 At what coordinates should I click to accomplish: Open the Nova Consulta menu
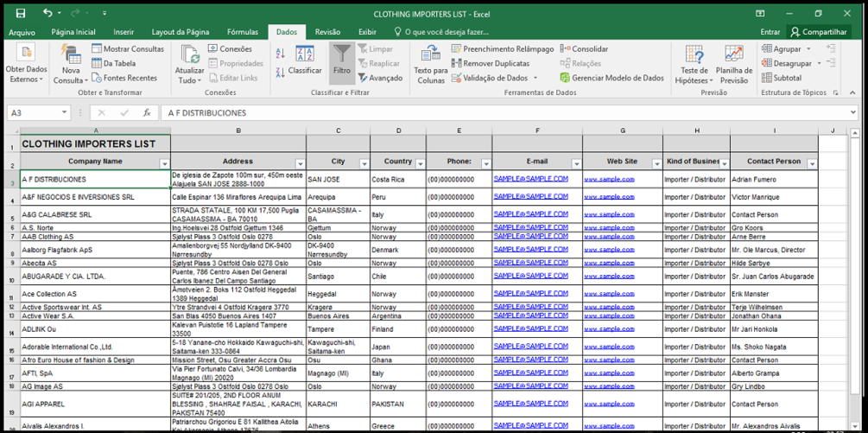(x=70, y=65)
